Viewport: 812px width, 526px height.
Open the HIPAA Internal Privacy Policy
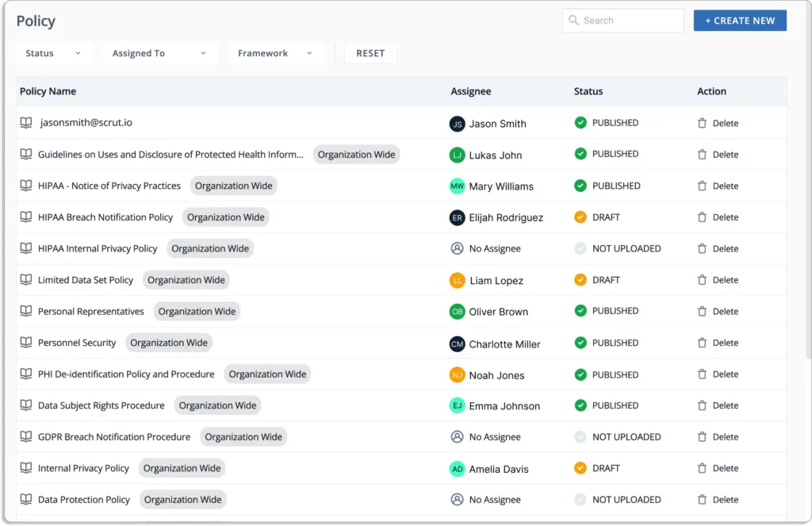point(98,249)
